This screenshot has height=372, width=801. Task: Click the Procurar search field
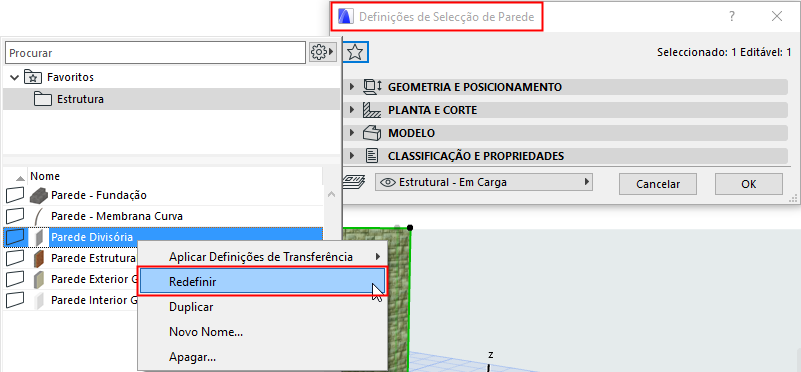click(x=155, y=53)
